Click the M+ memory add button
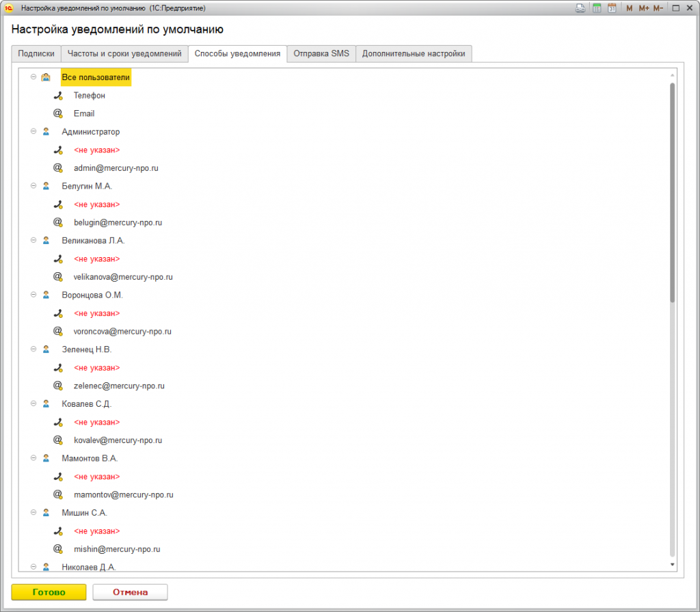The image size is (700, 612). tap(644, 8)
